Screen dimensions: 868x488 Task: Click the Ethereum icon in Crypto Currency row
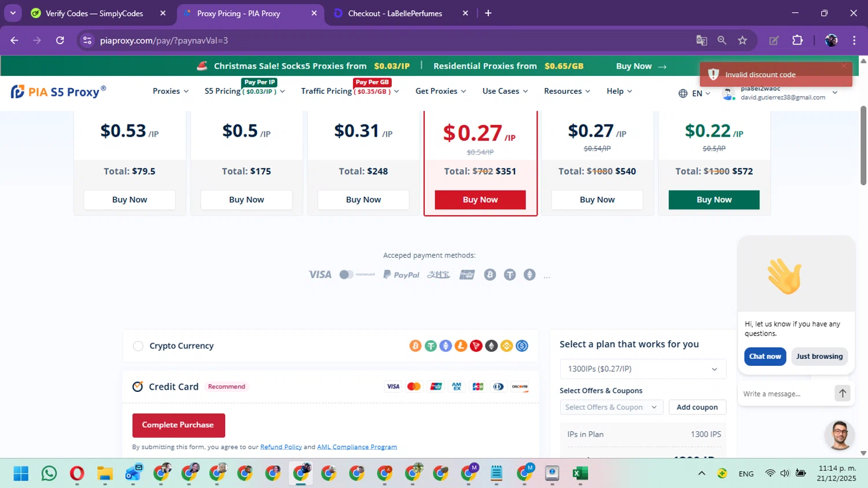point(446,346)
